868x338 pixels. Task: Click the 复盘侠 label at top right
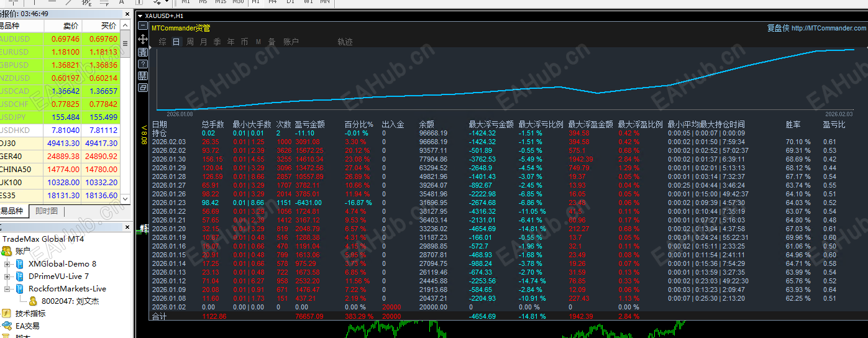click(778, 28)
